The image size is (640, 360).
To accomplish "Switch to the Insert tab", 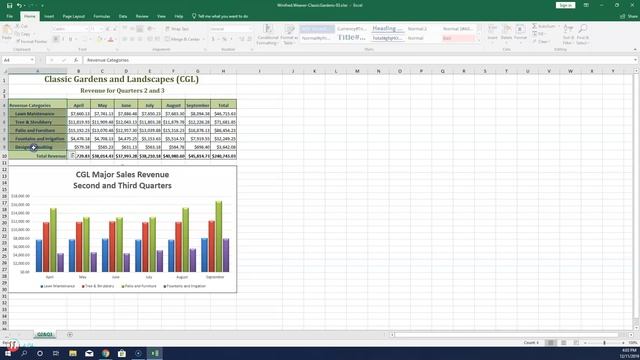I will pyautogui.click(x=49, y=16).
